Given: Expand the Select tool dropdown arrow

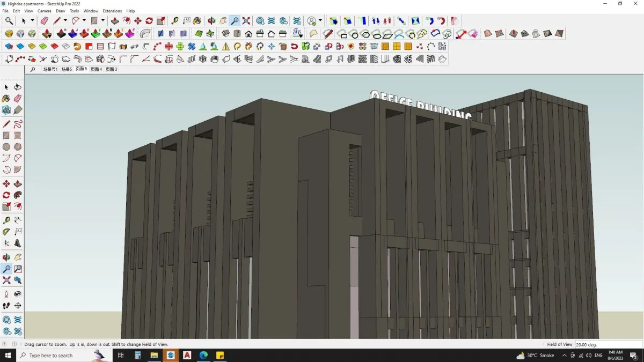Looking at the screenshot, I should [32, 21].
